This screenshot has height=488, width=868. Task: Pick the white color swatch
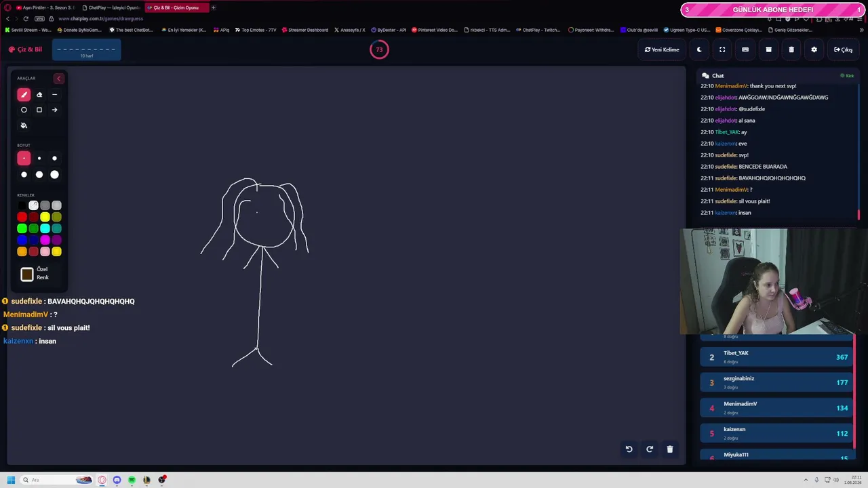point(33,205)
